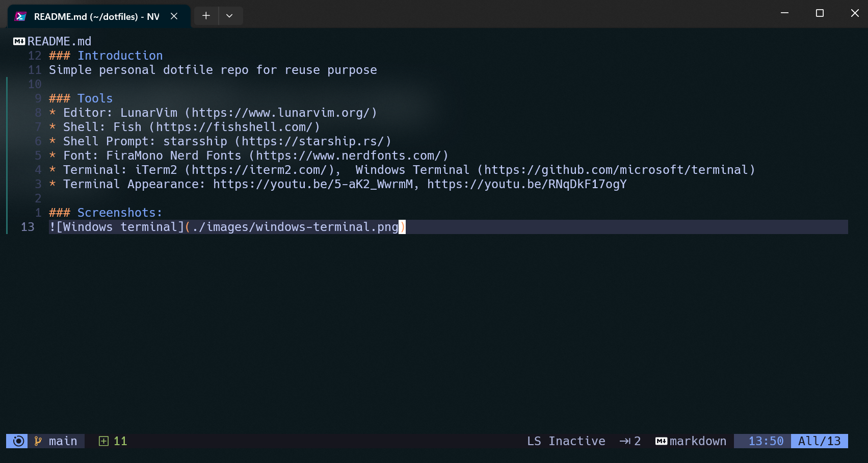The image size is (868, 463).
Task: Click the '[Windows terminal]' alt text
Action: (120, 227)
